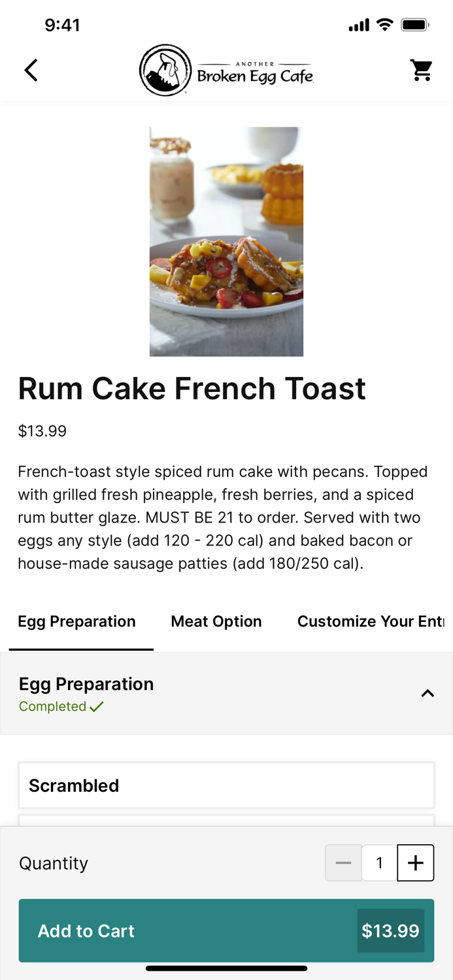Tap the quantity field showing 1
The image size is (453, 980).
click(379, 862)
